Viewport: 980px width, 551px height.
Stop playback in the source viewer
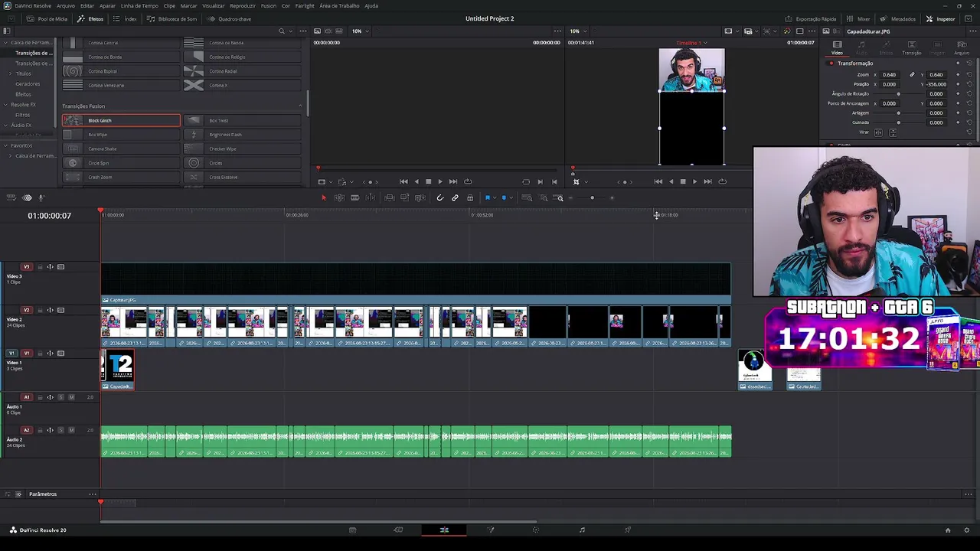pos(428,181)
